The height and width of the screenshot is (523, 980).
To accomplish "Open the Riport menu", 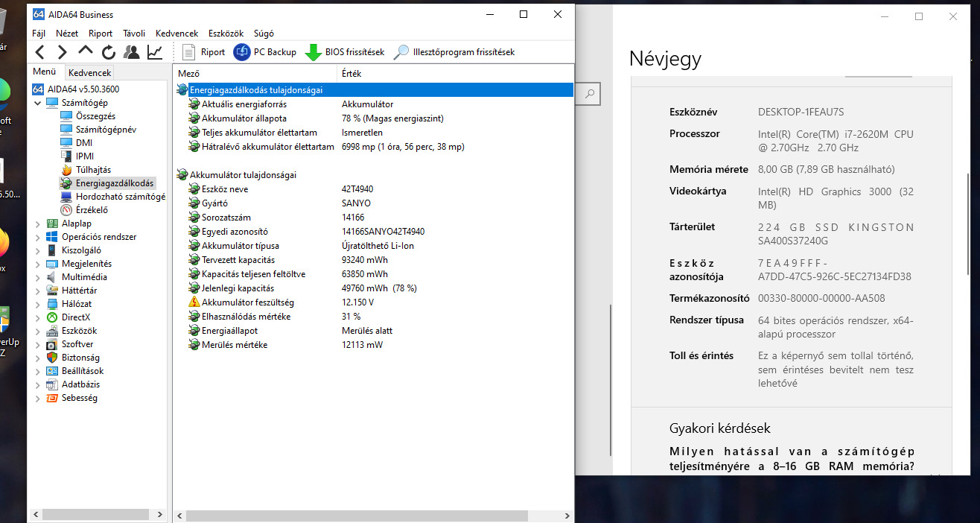I will (101, 34).
